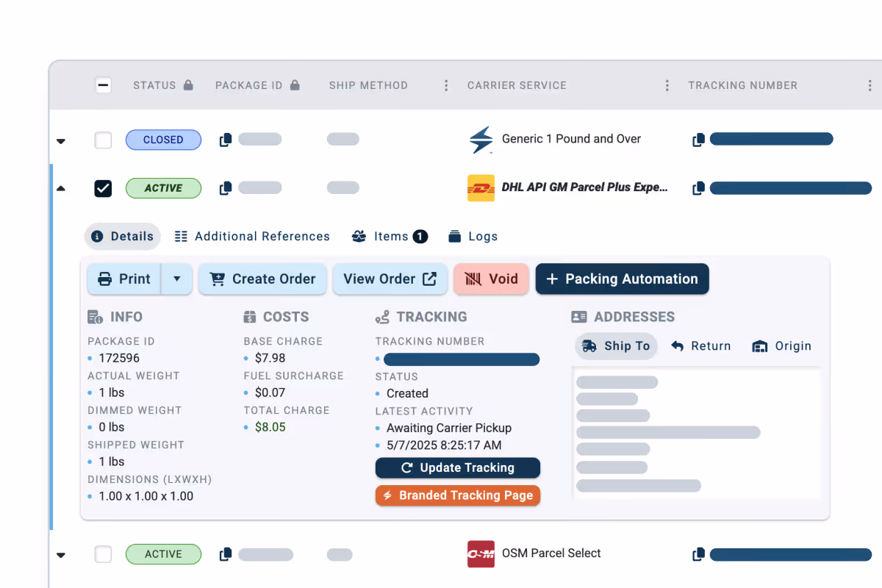882x588 pixels.
Task: Click the OSM carrier logo
Action: [481, 553]
